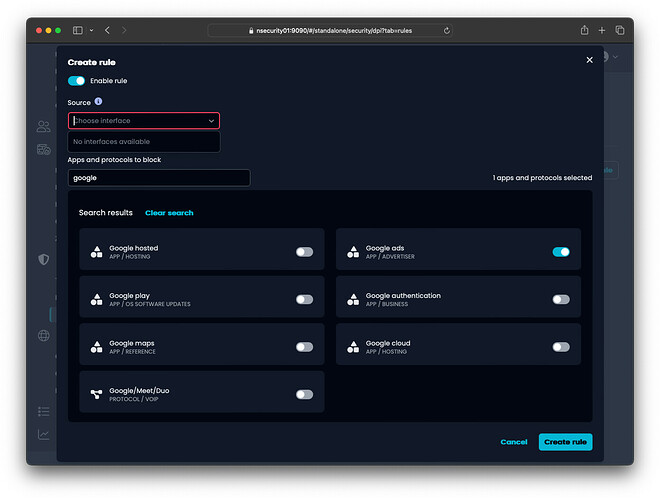The image size is (660, 500).
Task: Open the users section in sidebar
Action: (43, 126)
